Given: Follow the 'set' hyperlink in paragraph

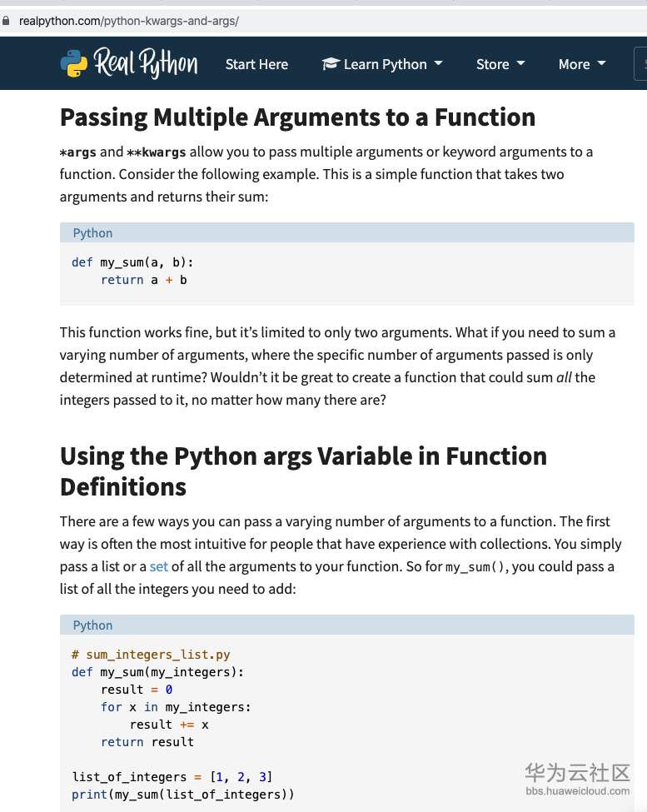Looking at the screenshot, I should pyautogui.click(x=159, y=566).
